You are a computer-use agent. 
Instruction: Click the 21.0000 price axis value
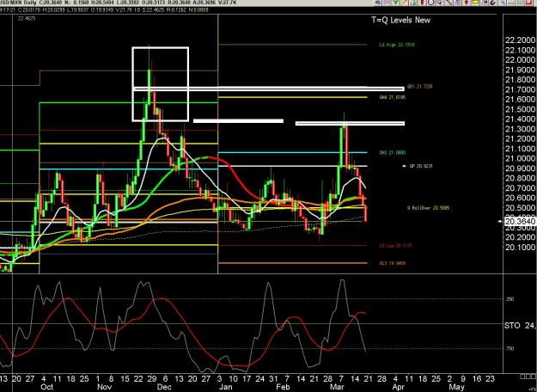coord(520,159)
